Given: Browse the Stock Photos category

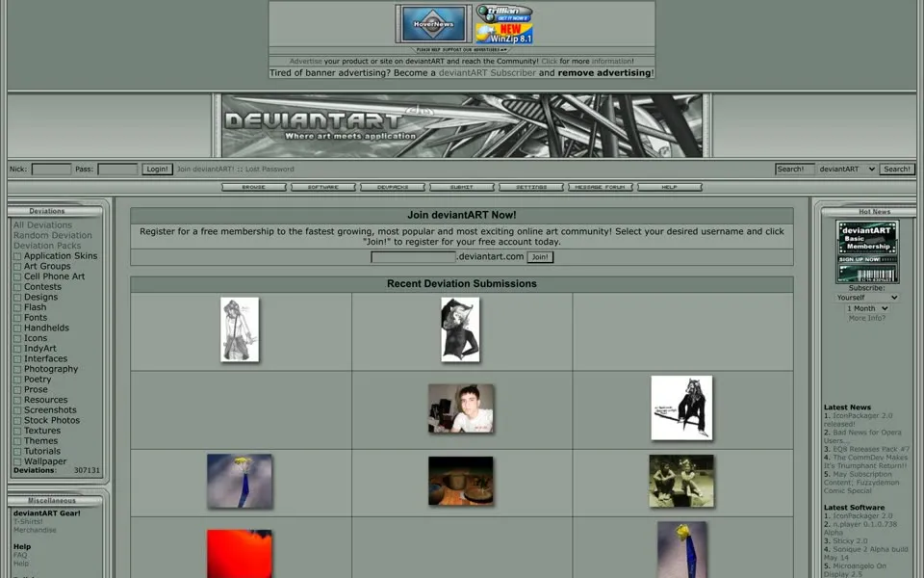Looking at the screenshot, I should pos(52,420).
